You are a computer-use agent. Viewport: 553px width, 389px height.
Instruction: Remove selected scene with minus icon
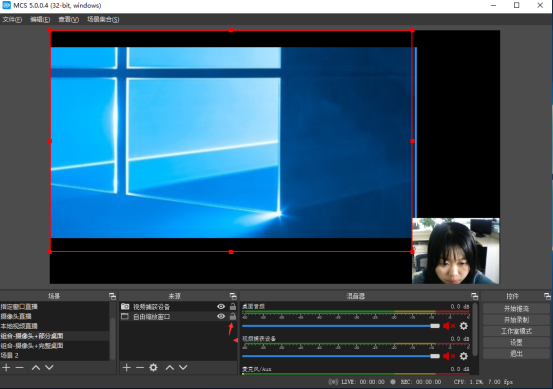click(x=20, y=367)
